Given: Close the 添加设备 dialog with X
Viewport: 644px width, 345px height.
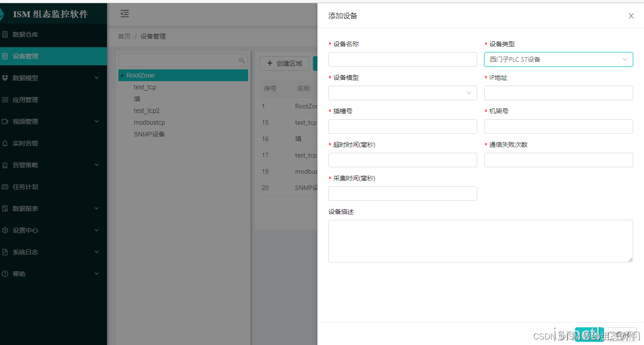Looking at the screenshot, I should tap(631, 16).
